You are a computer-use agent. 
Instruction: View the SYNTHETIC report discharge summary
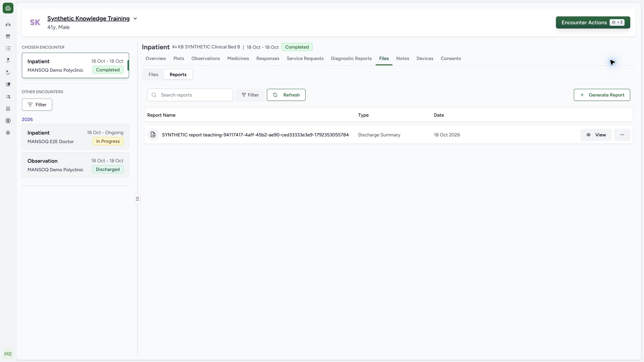[x=596, y=135]
